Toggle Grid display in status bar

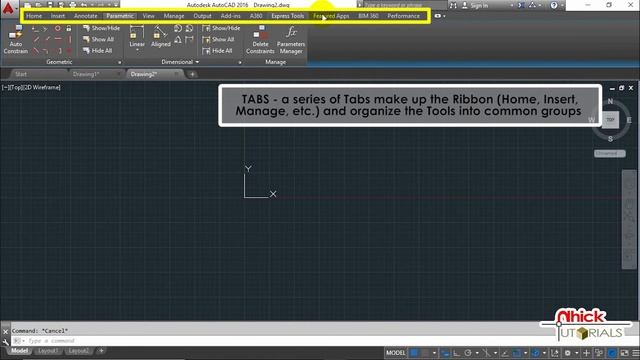click(x=414, y=353)
